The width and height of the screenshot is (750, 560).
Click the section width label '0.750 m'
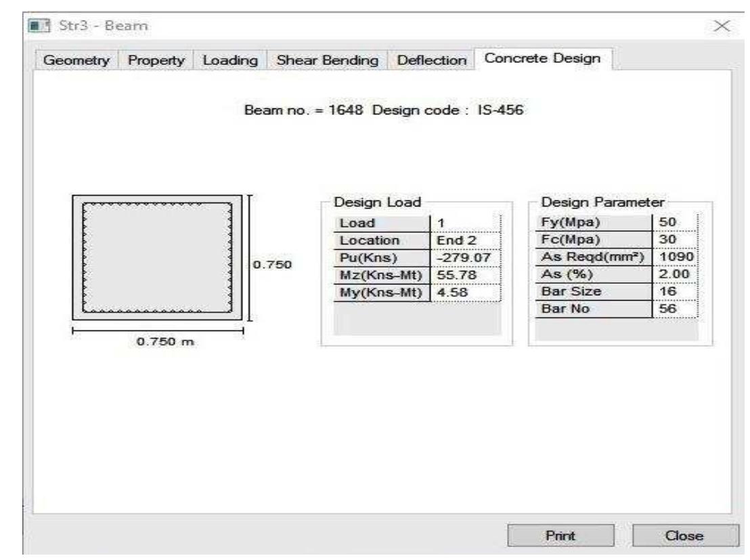(165, 342)
